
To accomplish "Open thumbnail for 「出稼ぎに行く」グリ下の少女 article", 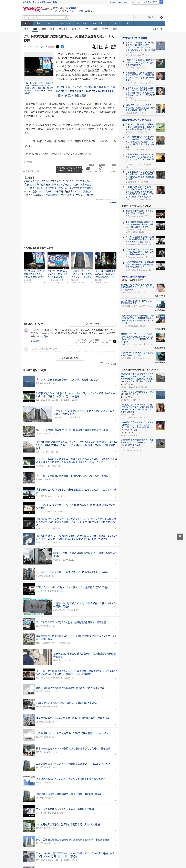I will pyautogui.click(x=82, y=260).
